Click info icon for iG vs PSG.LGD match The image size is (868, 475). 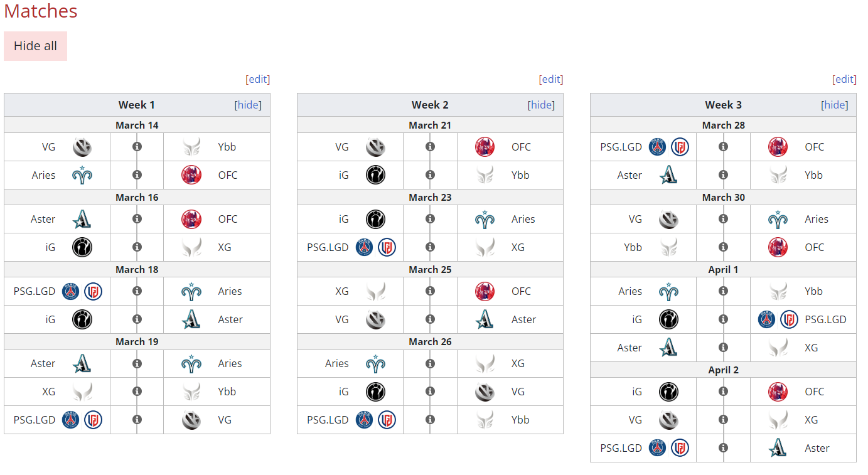pyautogui.click(x=723, y=319)
